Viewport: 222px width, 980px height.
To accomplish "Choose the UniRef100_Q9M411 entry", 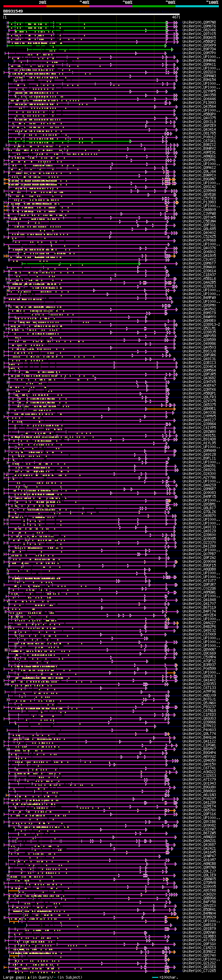I will [199, 64].
